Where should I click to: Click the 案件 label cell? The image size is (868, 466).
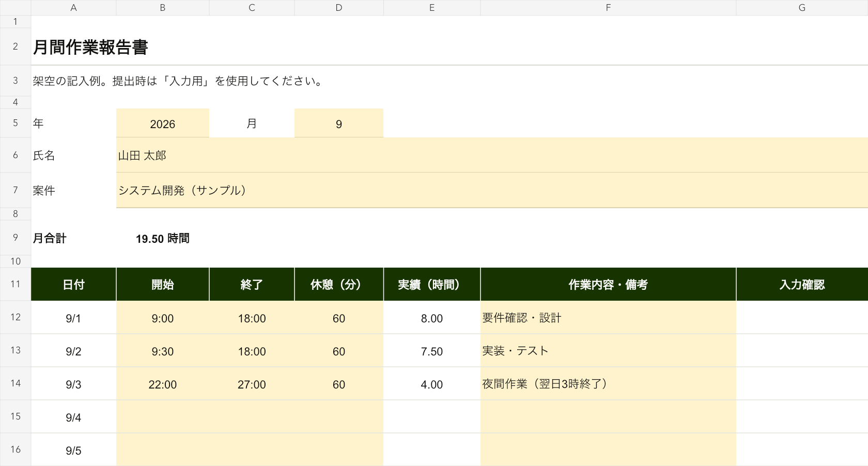coord(73,191)
